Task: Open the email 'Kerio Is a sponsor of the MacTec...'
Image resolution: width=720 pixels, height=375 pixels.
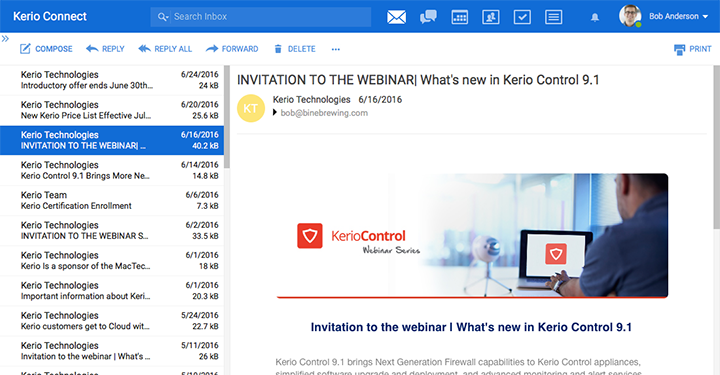Action: coord(112,261)
